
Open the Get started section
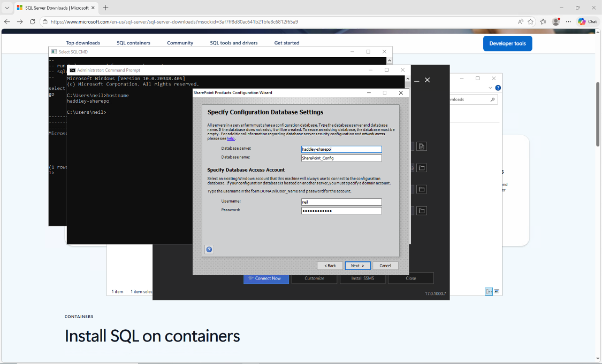tap(287, 43)
